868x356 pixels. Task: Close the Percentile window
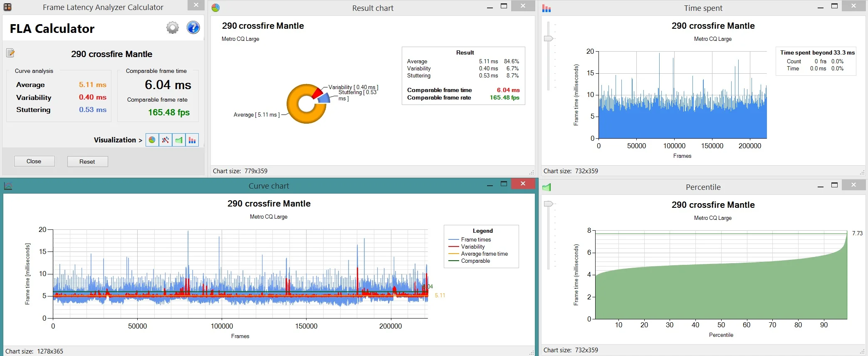click(853, 185)
